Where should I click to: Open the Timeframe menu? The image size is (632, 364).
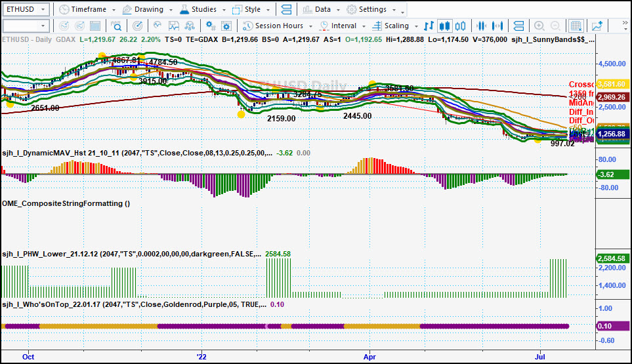[83, 9]
